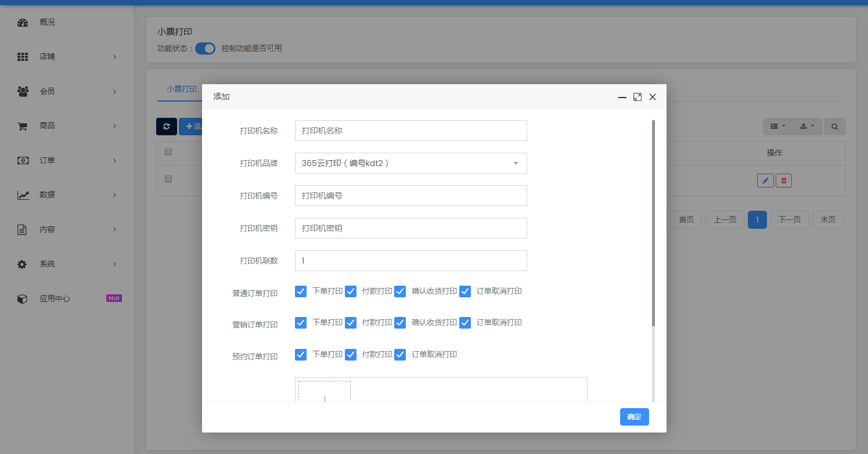This screenshot has width=868, height=454.
Task: Uncheck 营销订单打印 订单取消打印 checkbox
Action: [x=465, y=323]
